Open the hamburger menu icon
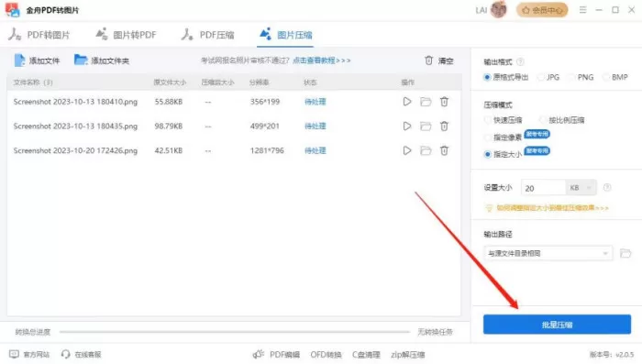The width and height of the screenshot is (642, 364). click(582, 9)
